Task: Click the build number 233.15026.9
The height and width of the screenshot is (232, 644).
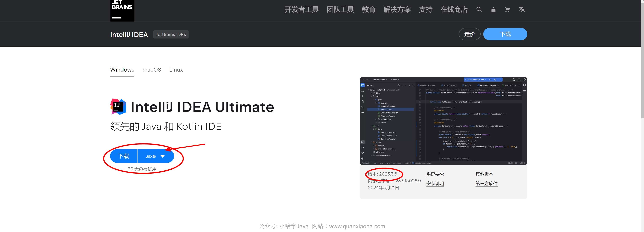Action: click(408, 181)
